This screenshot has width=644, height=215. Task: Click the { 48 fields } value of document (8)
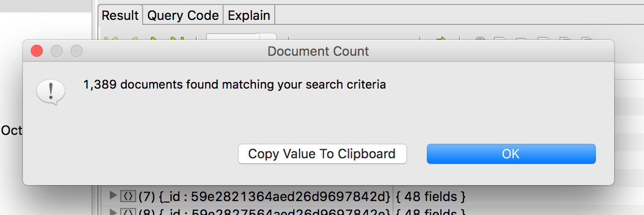pos(430,212)
